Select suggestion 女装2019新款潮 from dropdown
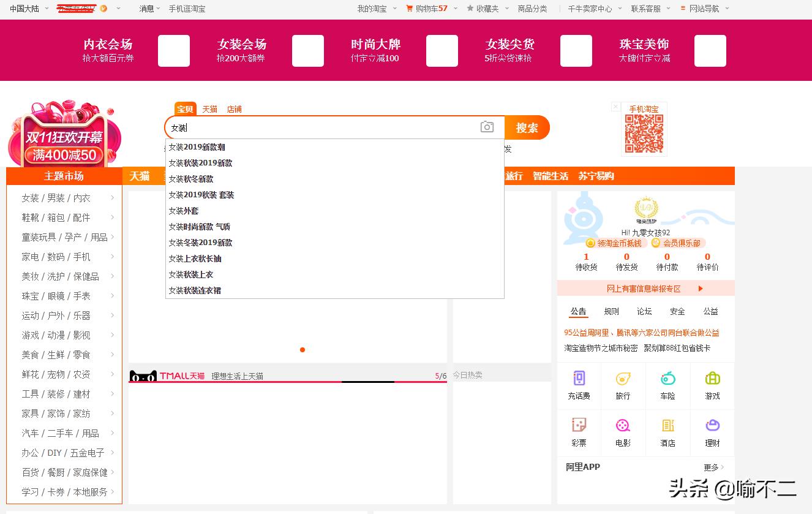The height and width of the screenshot is (514, 812). pyautogui.click(x=197, y=147)
